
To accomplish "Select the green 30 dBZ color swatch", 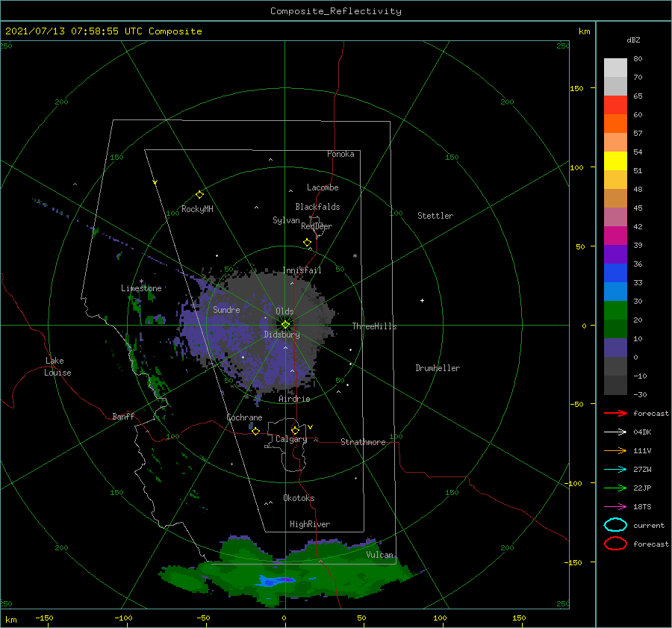I will pyautogui.click(x=615, y=311).
